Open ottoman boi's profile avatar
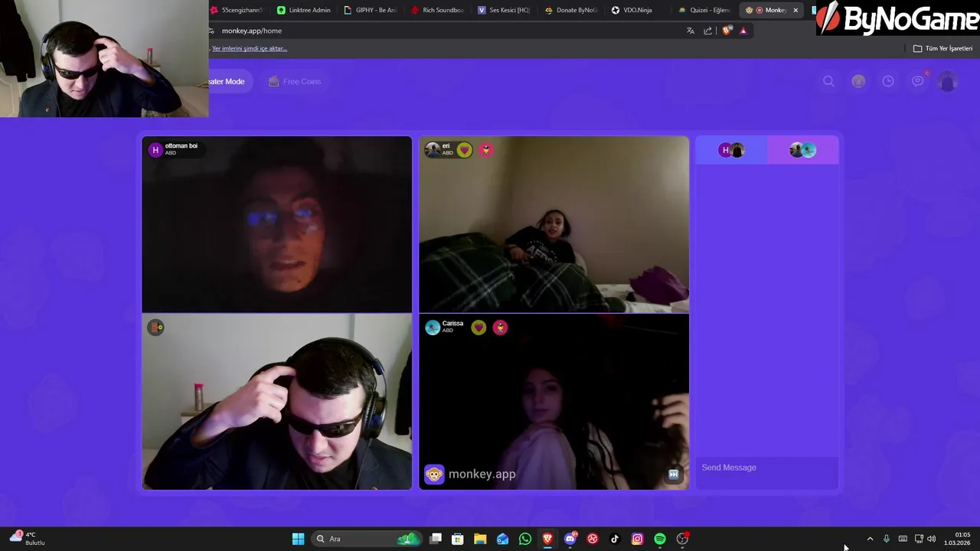The image size is (980, 551). [x=155, y=150]
